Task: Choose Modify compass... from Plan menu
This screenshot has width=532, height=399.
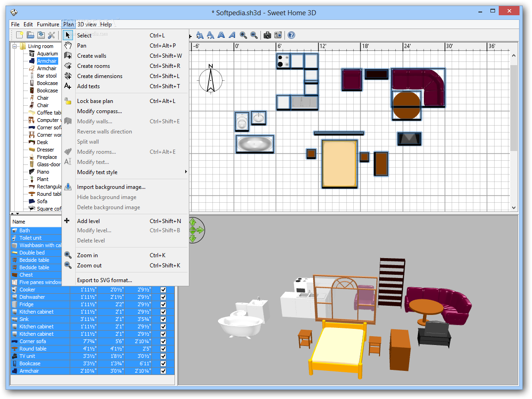Action: [x=125, y=111]
